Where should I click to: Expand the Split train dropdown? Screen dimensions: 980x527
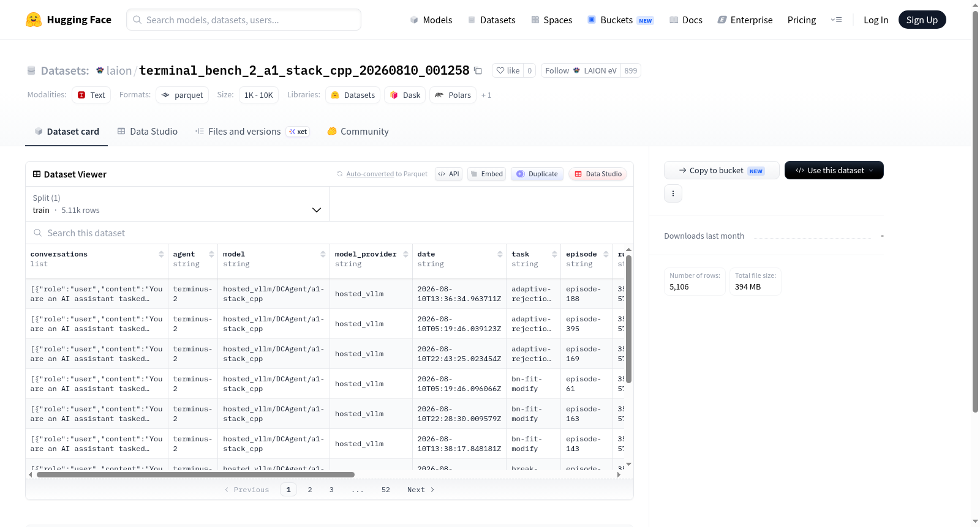point(177,204)
